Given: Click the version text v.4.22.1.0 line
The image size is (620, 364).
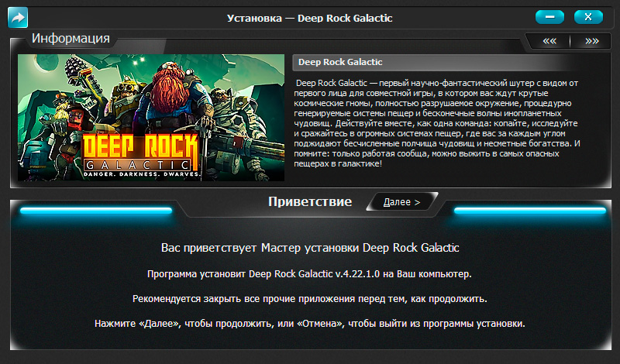Looking at the screenshot, I should click(x=309, y=274).
